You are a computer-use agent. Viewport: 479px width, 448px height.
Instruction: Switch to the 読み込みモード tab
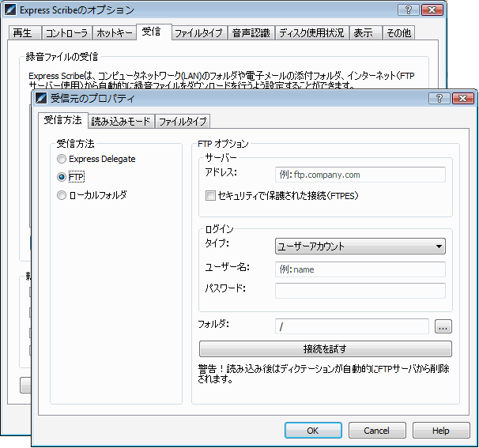click(x=121, y=122)
